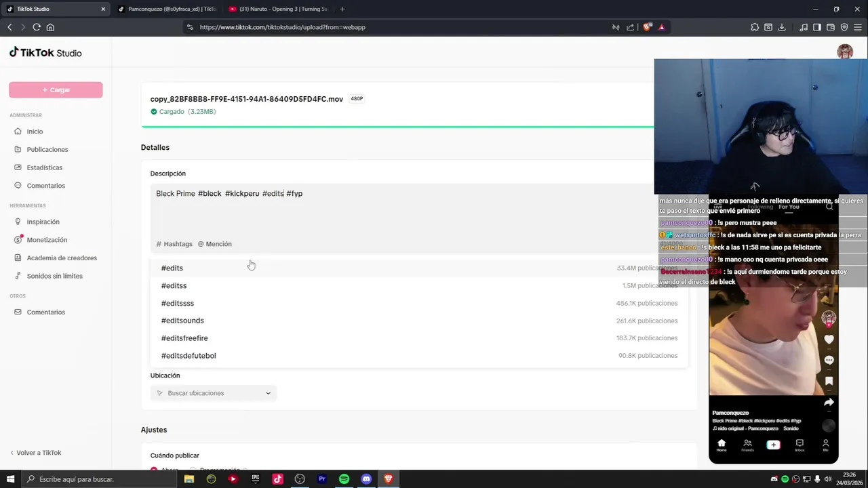Tap the plus create button in the preview

click(x=773, y=445)
